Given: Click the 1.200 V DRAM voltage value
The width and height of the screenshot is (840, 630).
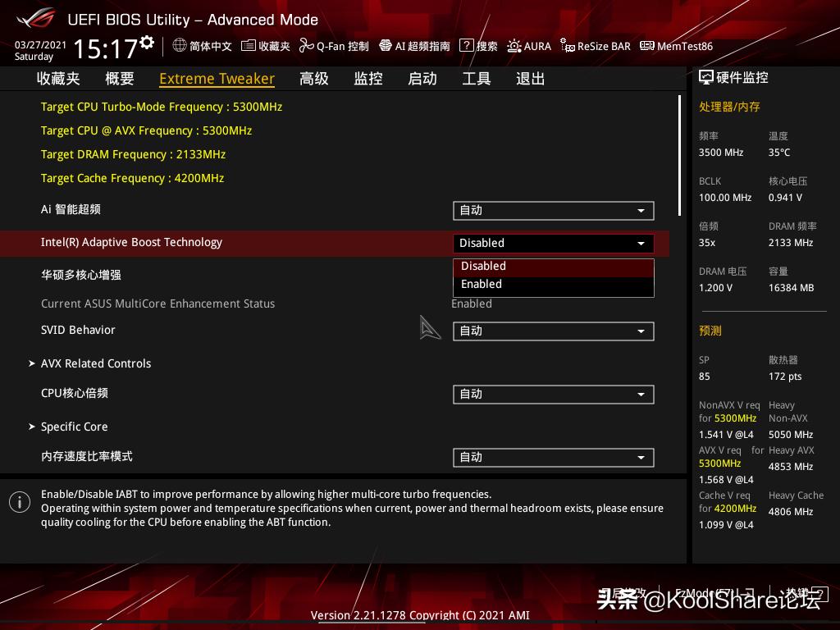Looking at the screenshot, I should click(715, 288).
